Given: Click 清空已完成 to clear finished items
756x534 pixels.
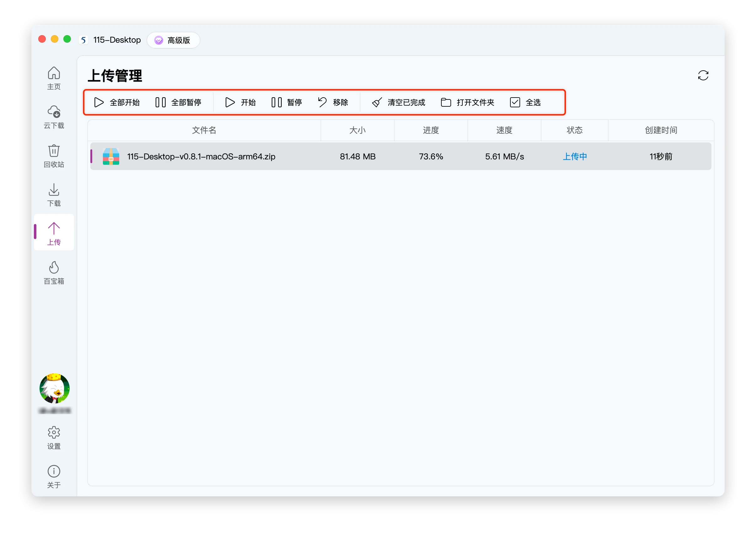Looking at the screenshot, I should (398, 103).
